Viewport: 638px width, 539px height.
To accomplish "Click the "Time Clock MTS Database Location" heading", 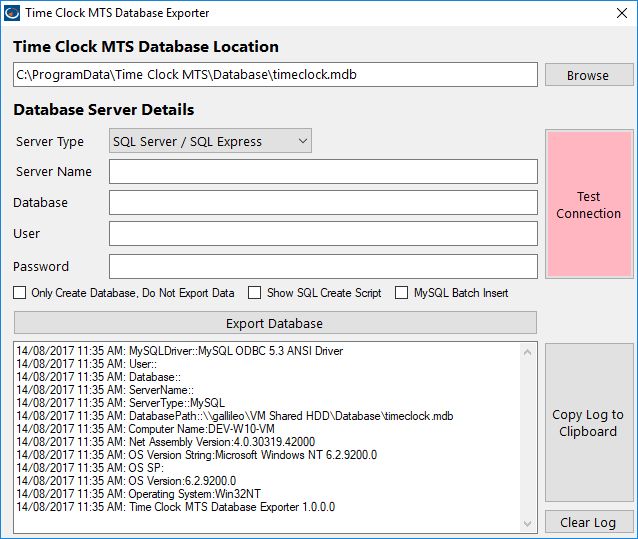I will click(x=146, y=47).
